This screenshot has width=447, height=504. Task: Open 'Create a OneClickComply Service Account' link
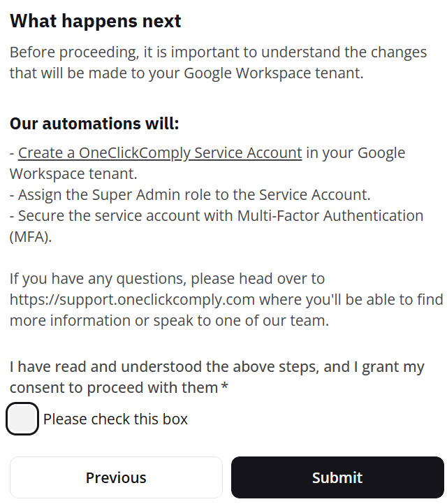coord(160,153)
